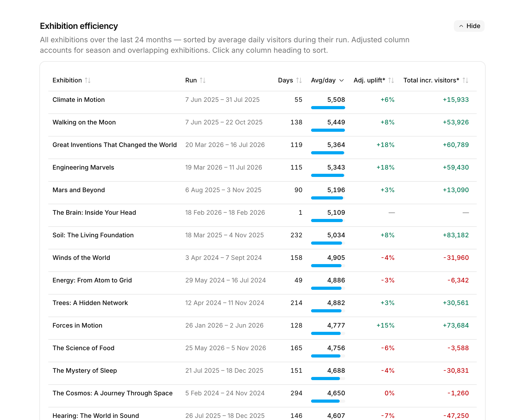
Task: Click the total visitors value -47,250
Action: (456, 416)
